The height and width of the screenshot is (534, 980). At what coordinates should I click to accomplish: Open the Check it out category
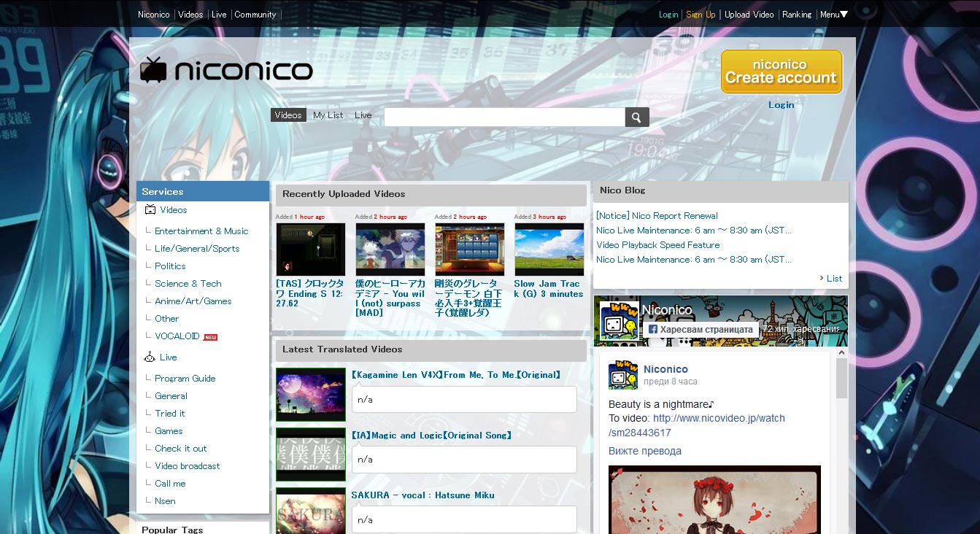180,449
